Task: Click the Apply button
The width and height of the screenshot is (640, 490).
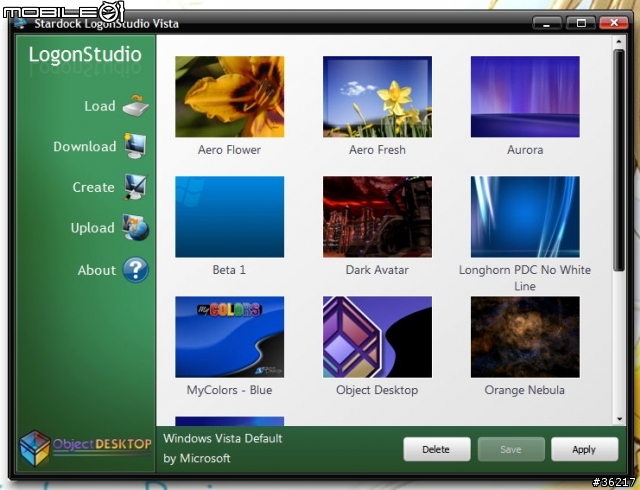Action: tap(584, 449)
